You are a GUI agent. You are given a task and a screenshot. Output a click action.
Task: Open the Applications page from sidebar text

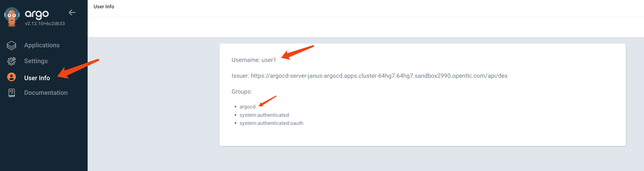click(x=42, y=45)
